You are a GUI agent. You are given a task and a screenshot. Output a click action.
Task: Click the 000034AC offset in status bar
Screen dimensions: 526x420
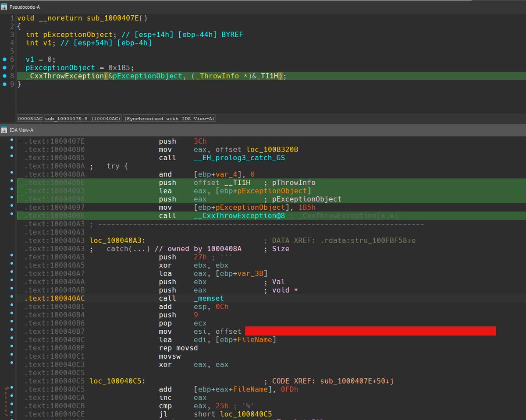click(30, 119)
